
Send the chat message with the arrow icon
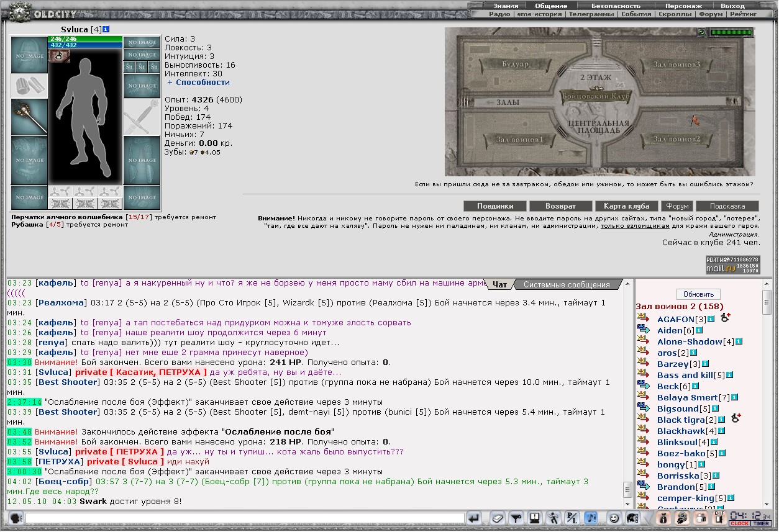coord(474,518)
